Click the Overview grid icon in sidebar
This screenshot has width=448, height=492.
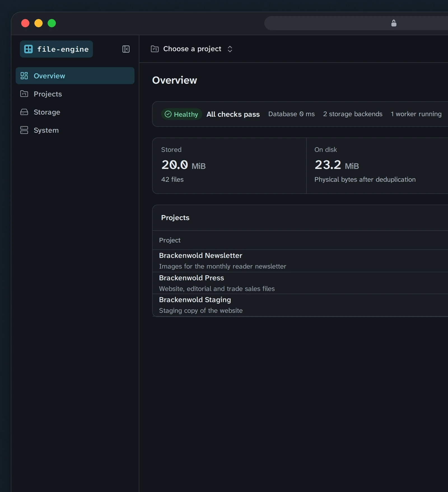tap(24, 76)
